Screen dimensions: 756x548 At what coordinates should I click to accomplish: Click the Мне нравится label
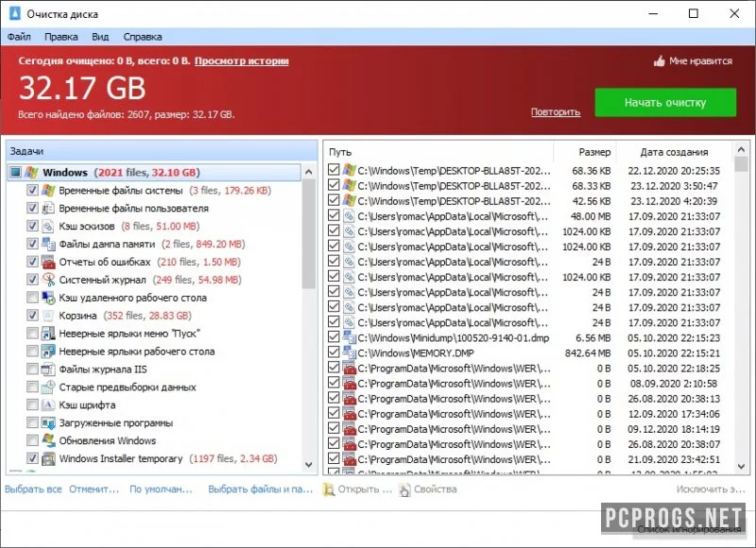coord(700,61)
